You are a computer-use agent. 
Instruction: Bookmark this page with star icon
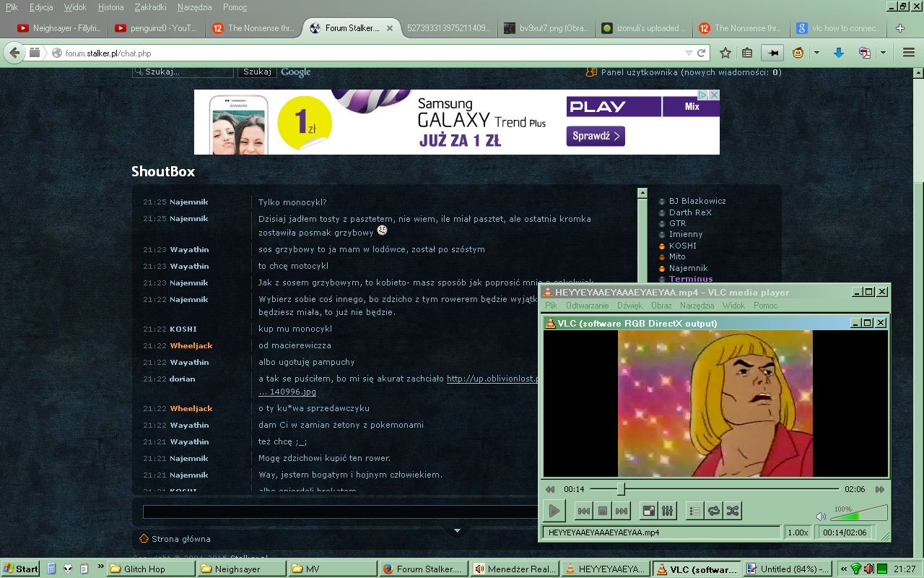point(725,53)
